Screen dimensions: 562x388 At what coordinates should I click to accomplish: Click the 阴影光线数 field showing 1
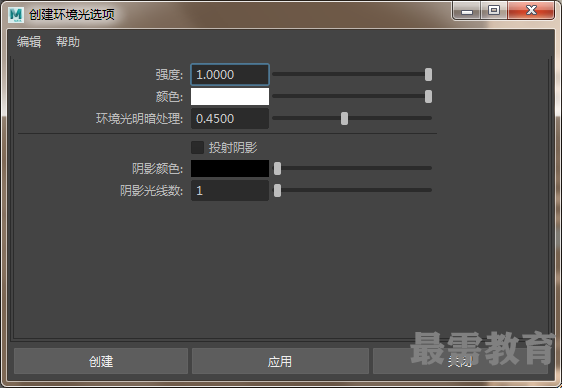point(230,191)
